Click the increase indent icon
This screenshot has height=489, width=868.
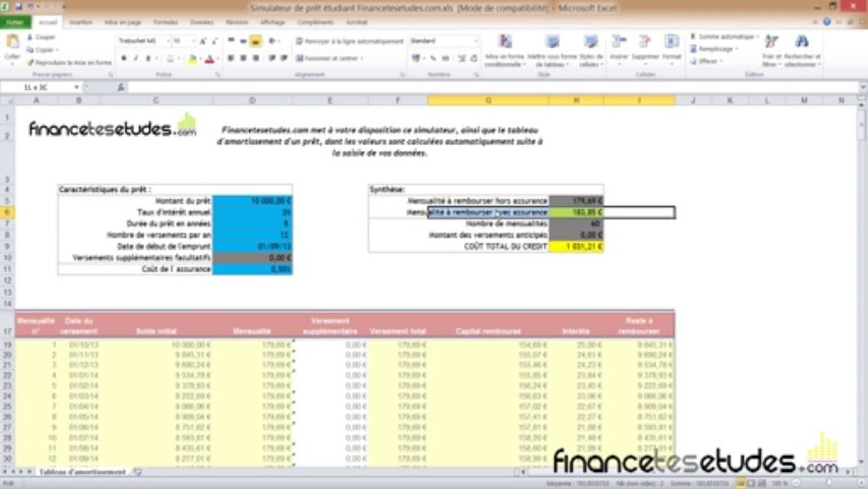pos(283,58)
